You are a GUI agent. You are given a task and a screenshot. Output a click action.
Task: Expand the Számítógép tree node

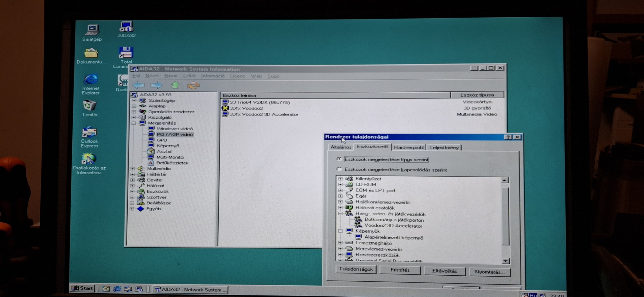134,100
